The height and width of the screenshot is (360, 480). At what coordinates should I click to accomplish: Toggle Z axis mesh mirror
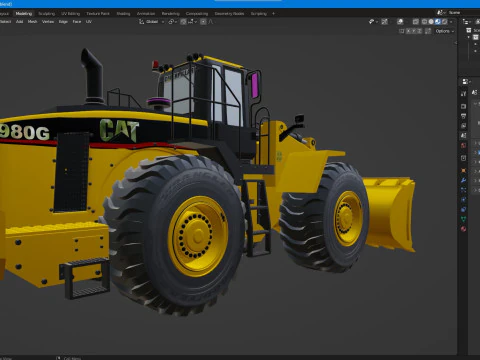click(x=419, y=31)
